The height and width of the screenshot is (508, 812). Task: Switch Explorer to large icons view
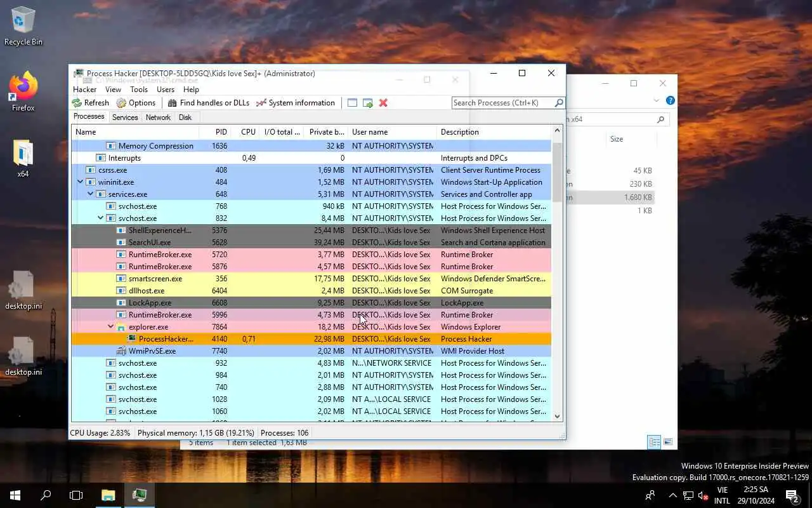pyautogui.click(x=668, y=442)
